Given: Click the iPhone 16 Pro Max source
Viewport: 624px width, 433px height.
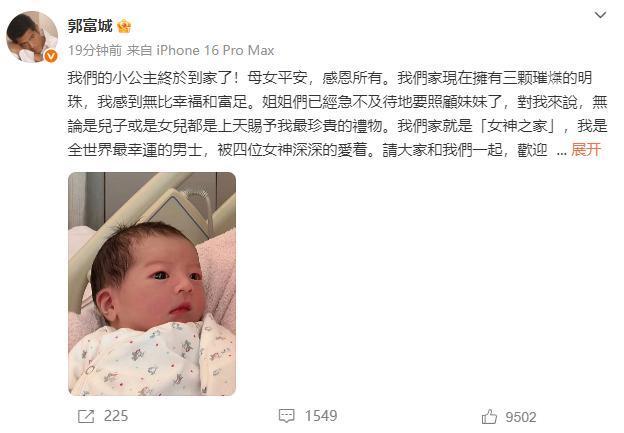Looking at the screenshot, I should [x=215, y=51].
